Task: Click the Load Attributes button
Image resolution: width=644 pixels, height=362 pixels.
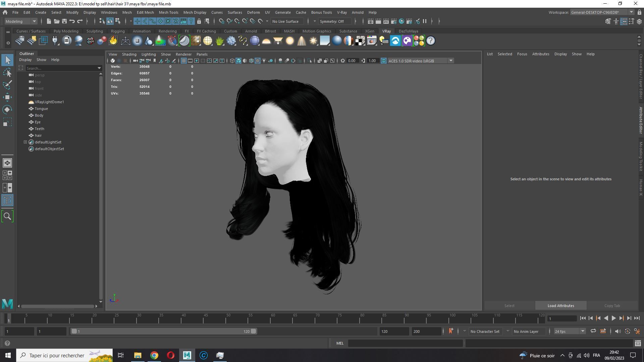Action: pos(561,306)
